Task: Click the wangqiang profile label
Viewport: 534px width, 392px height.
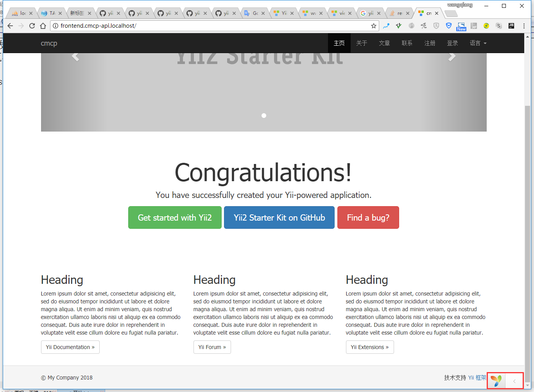Action: click(460, 5)
